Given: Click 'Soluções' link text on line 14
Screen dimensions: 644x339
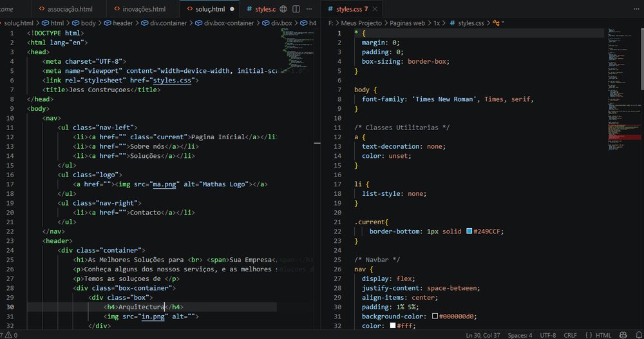Looking at the screenshot, I should click(x=146, y=156).
